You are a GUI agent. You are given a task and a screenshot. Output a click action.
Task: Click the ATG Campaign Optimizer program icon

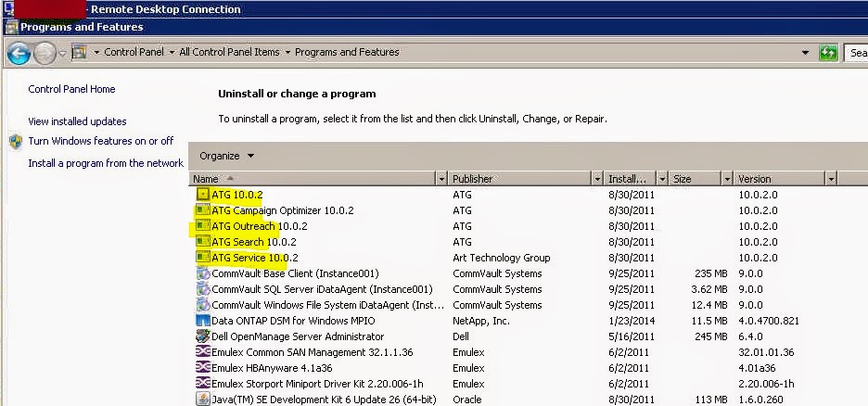tap(203, 210)
